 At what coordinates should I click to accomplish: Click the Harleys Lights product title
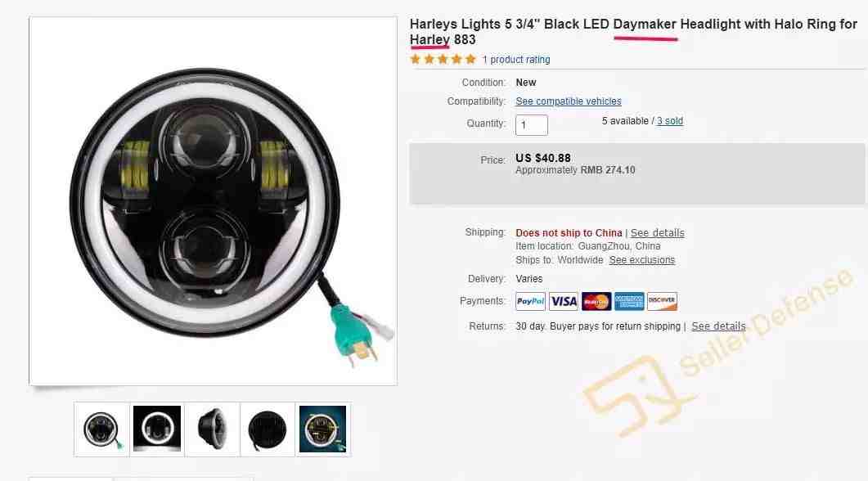(633, 32)
